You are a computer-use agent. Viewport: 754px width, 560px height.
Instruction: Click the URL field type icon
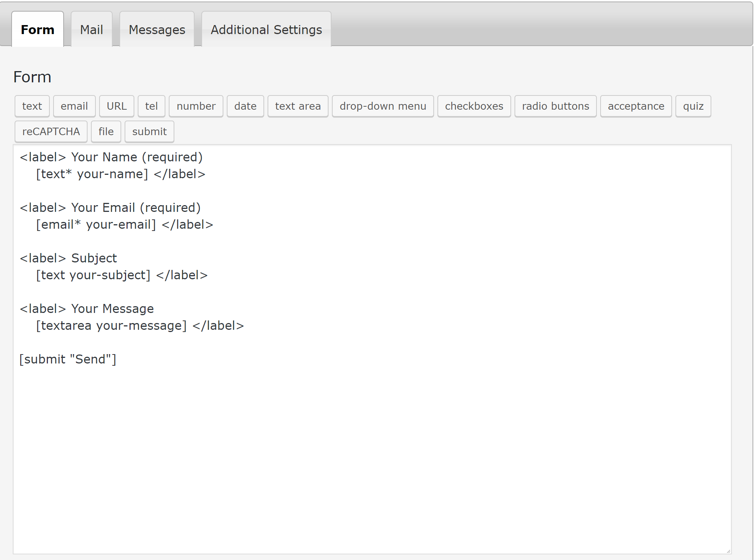pos(116,106)
